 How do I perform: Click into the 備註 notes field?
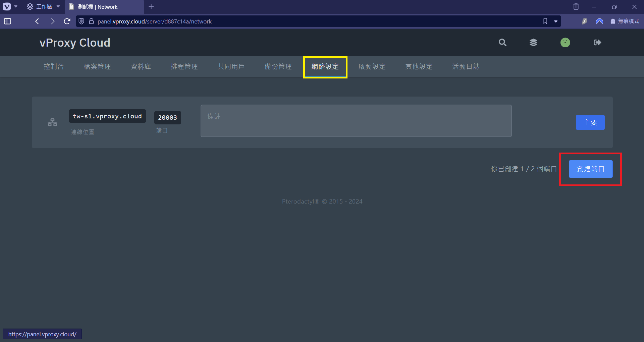click(356, 121)
